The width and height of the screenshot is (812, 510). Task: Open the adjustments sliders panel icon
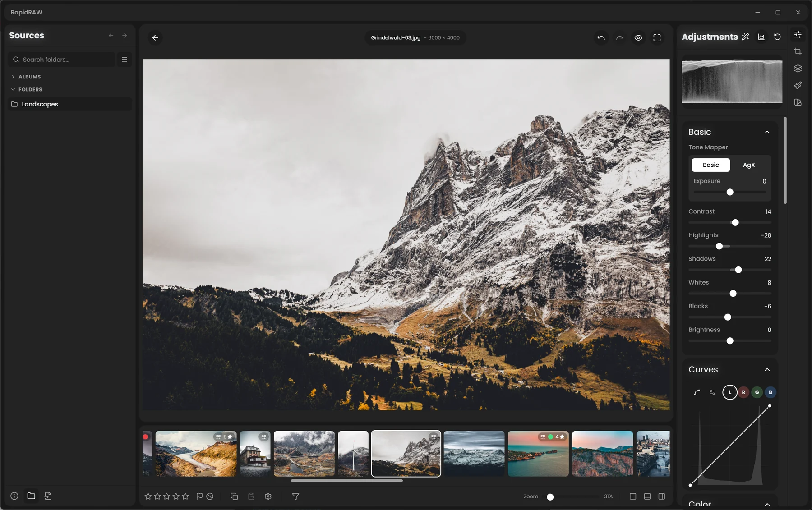(798, 35)
